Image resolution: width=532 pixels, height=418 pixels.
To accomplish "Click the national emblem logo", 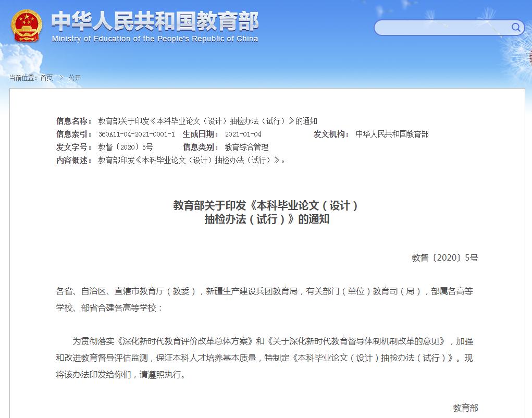I will tap(27, 26).
